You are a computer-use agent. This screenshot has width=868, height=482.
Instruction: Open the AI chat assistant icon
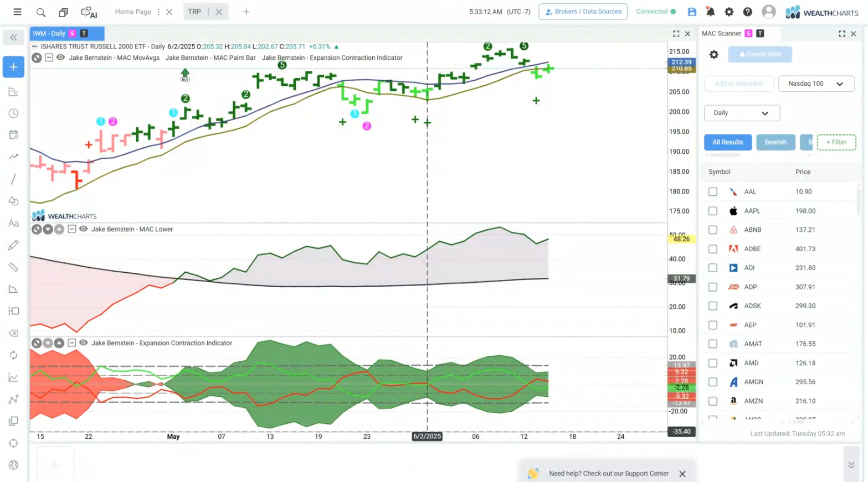[x=89, y=12]
